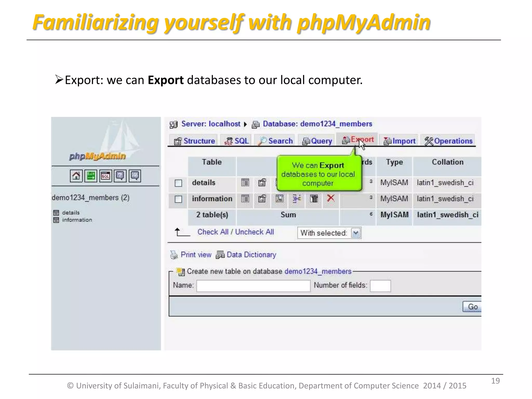Click Structure icon in the details row

coord(262,183)
